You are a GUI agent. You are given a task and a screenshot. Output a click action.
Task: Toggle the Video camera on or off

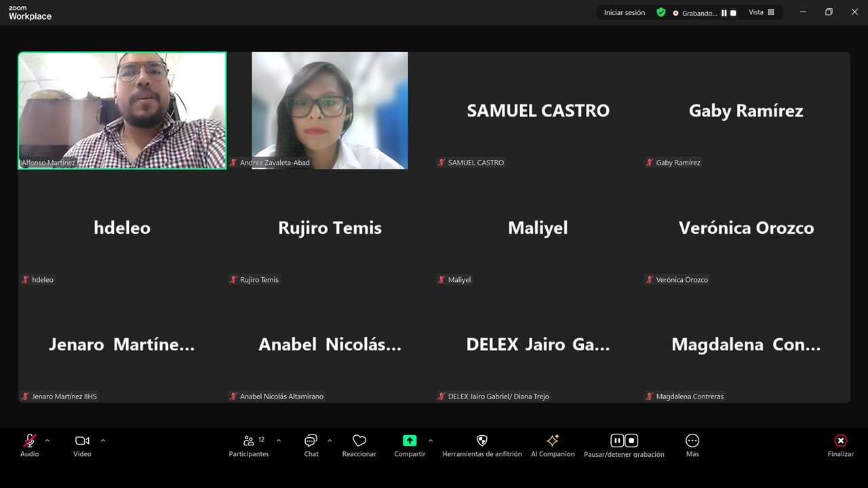click(82, 441)
